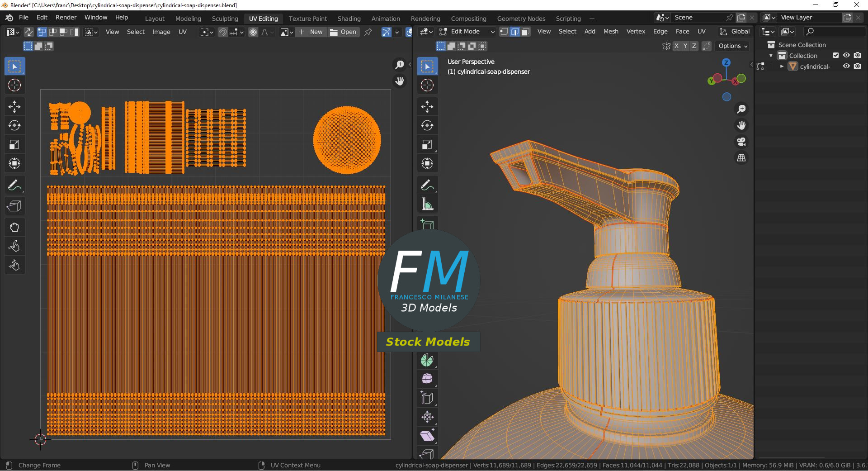
Task: Add a new workspace with plus button
Action: (592, 19)
